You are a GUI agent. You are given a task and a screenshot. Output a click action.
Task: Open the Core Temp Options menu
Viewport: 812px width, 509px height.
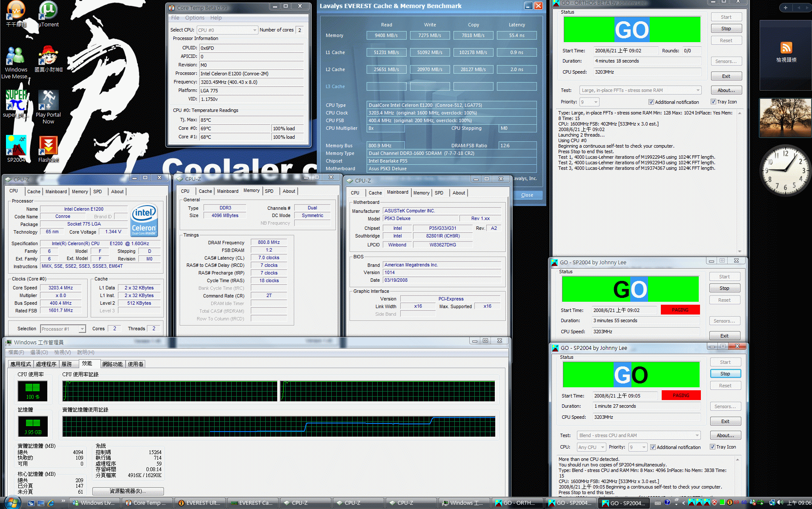195,18
